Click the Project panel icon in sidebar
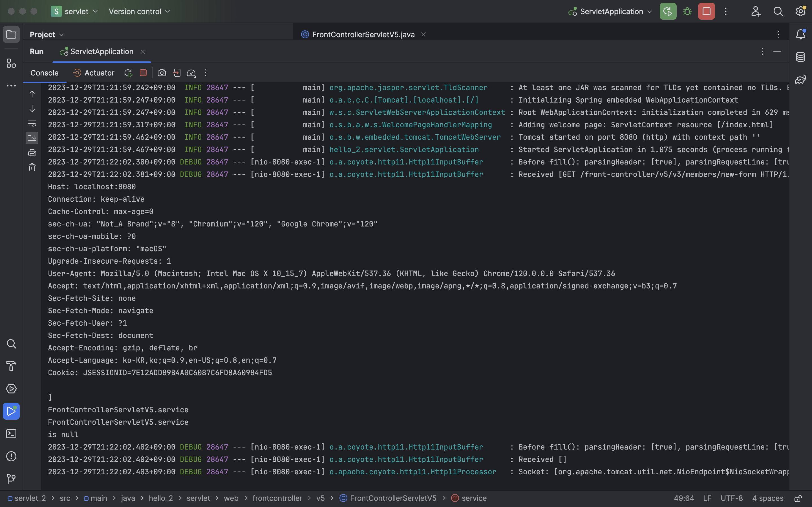 (x=11, y=34)
